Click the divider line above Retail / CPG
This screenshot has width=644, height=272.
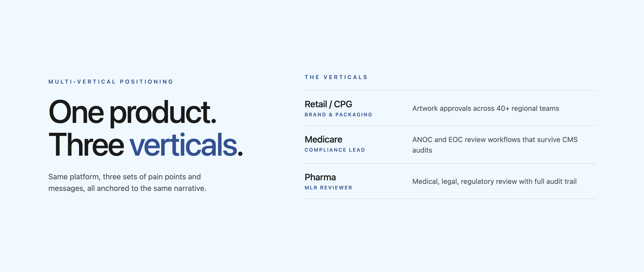tap(450, 90)
